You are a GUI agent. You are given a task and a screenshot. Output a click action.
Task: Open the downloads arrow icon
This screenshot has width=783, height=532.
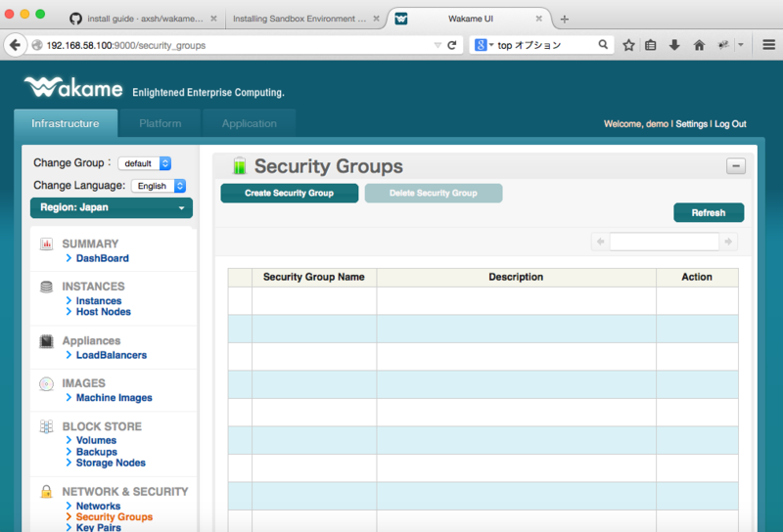tap(674, 45)
